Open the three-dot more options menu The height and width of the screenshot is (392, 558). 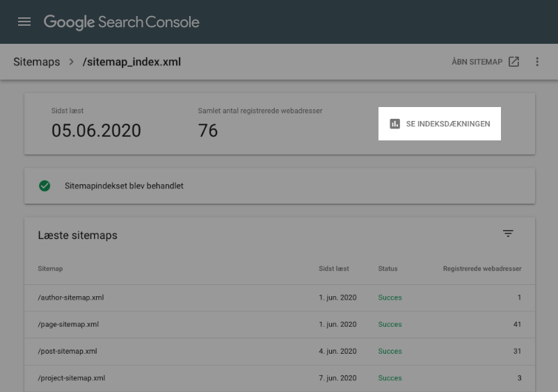(x=537, y=62)
